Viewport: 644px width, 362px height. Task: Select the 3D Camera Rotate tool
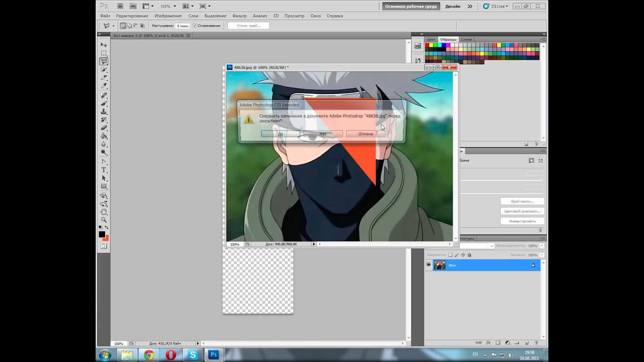pos(104,204)
